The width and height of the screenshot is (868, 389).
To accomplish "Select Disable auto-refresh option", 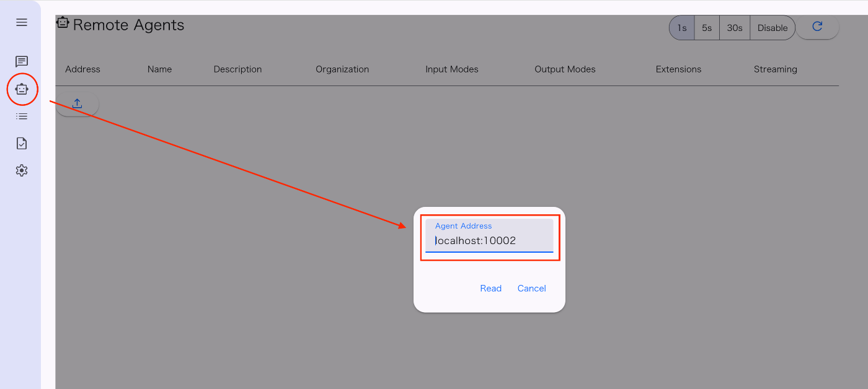I will (x=773, y=28).
